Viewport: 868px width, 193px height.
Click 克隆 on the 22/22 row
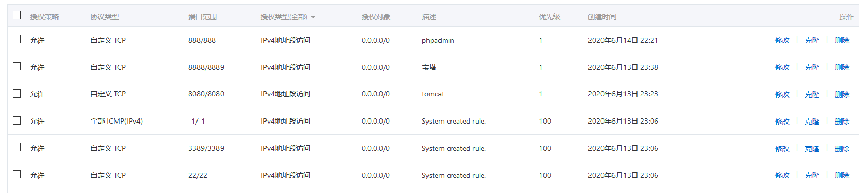point(812,175)
